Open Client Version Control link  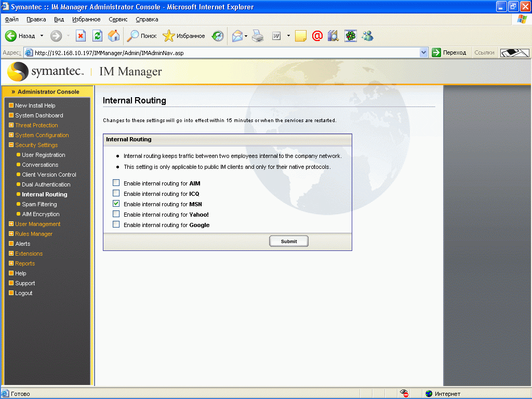pyautogui.click(x=49, y=175)
